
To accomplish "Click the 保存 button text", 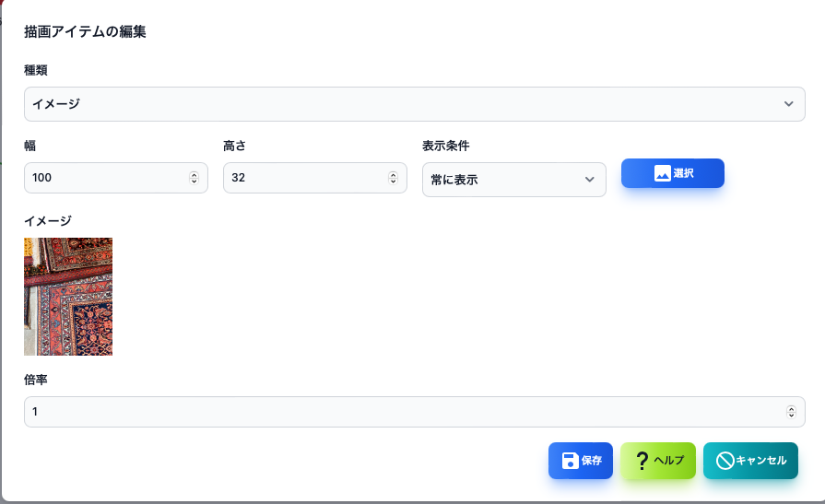I will pos(592,461).
